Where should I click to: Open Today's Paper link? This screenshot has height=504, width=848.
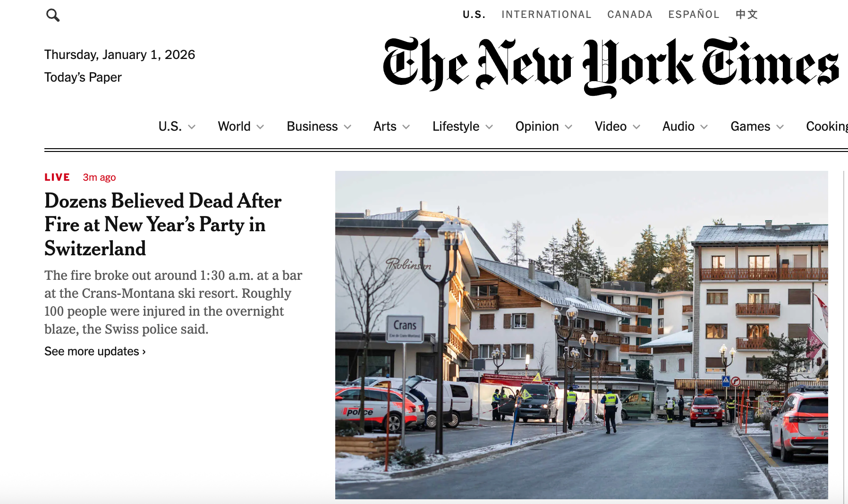coord(83,77)
